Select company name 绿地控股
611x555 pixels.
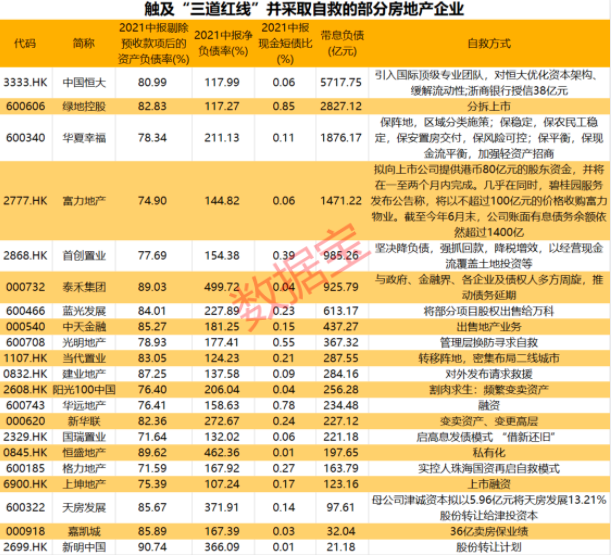coord(84,106)
